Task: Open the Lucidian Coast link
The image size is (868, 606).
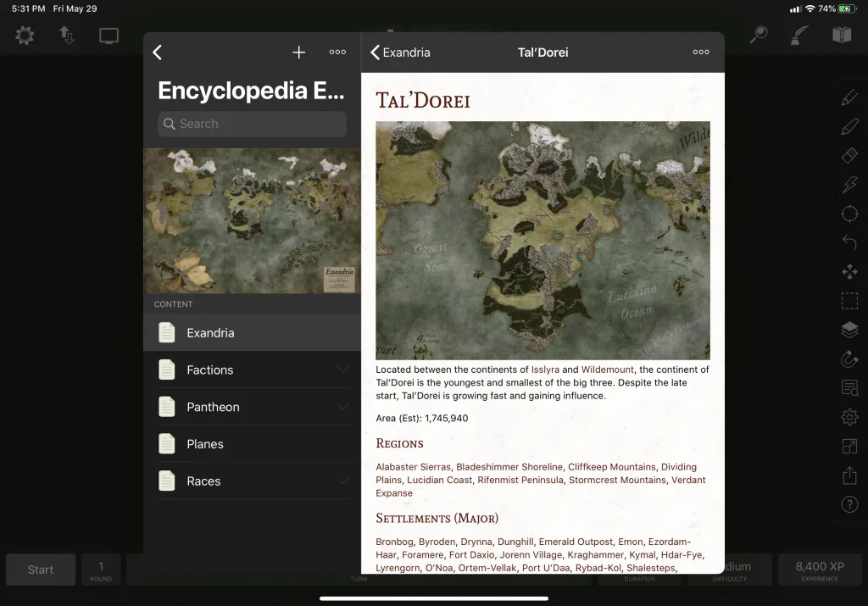Action: pyautogui.click(x=440, y=481)
